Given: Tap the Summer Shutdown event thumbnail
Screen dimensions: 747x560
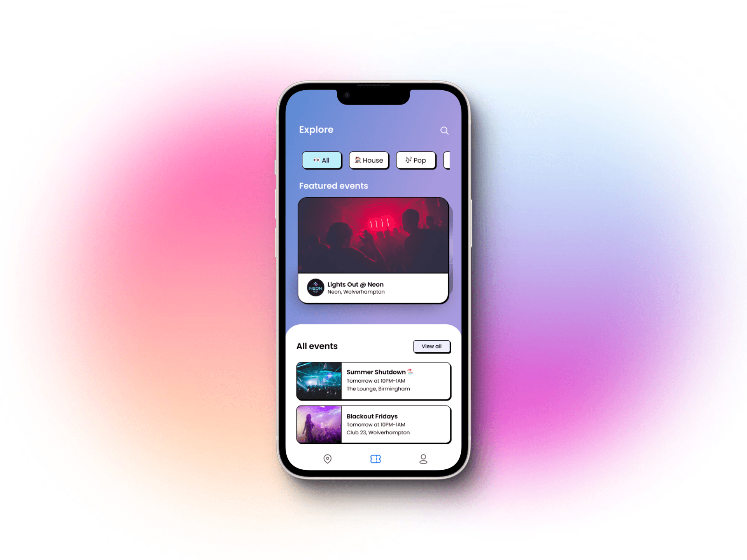Looking at the screenshot, I should pyautogui.click(x=319, y=380).
